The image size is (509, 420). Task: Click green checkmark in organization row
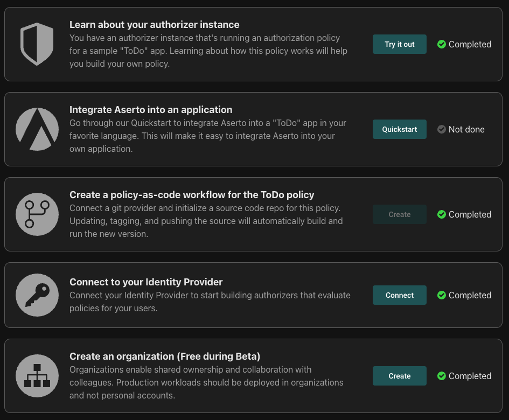point(442,376)
